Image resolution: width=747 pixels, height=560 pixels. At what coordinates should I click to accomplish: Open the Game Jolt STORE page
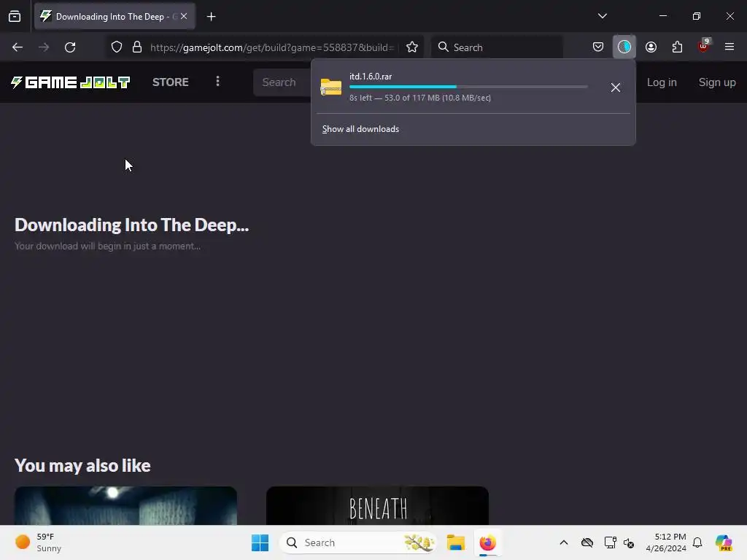[x=171, y=82]
